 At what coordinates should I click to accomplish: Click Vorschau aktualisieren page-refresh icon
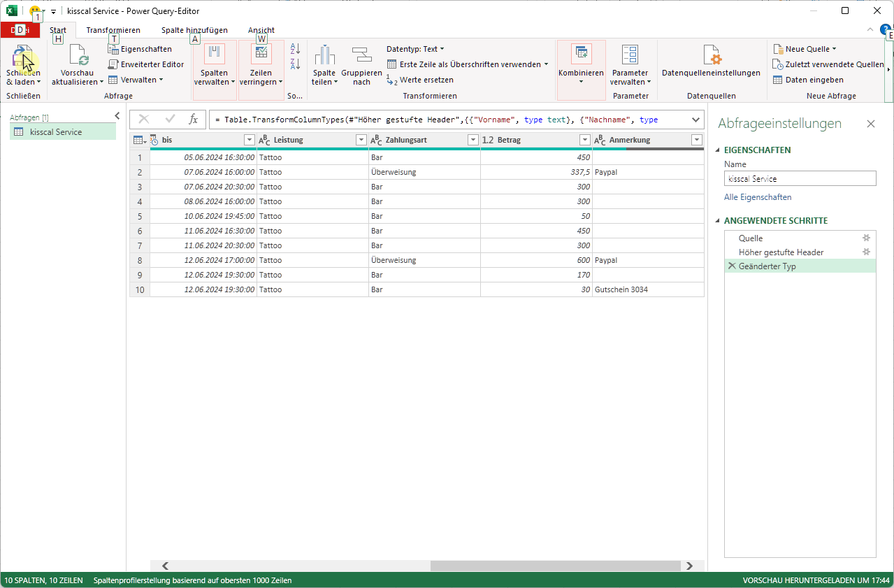coord(78,56)
